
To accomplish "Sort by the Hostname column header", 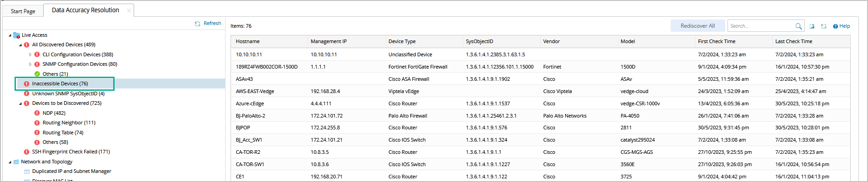I will [248, 41].
